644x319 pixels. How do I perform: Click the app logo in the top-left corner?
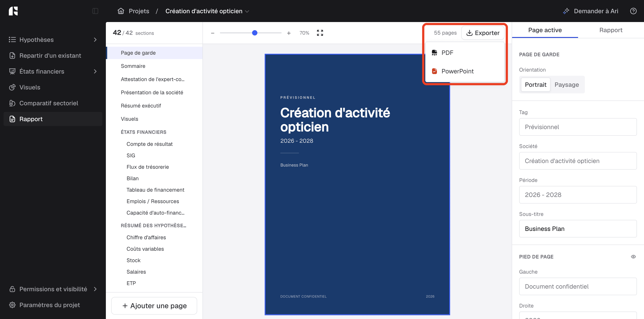pos(13,11)
